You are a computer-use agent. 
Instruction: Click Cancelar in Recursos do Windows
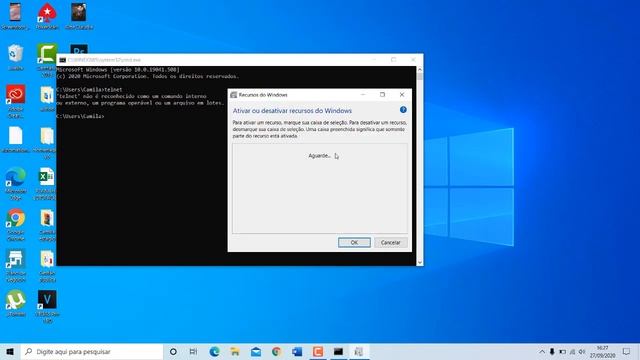coord(391,242)
